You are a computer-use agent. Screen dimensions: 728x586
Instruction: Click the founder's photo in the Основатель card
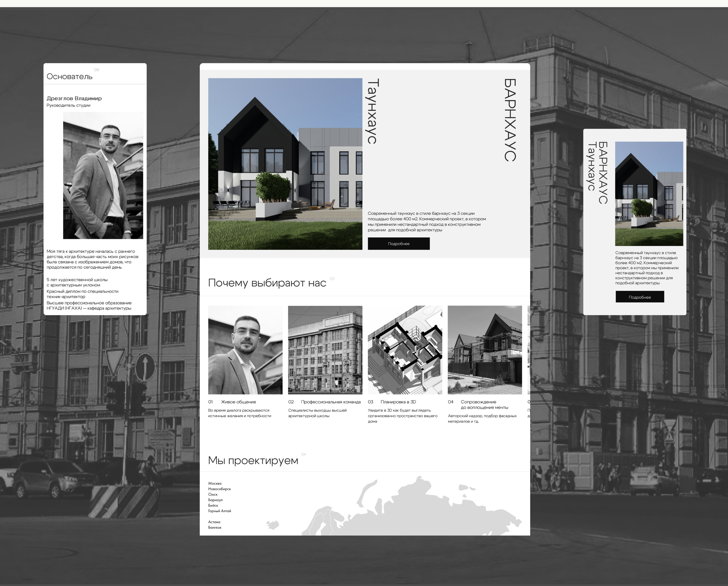coord(103,175)
